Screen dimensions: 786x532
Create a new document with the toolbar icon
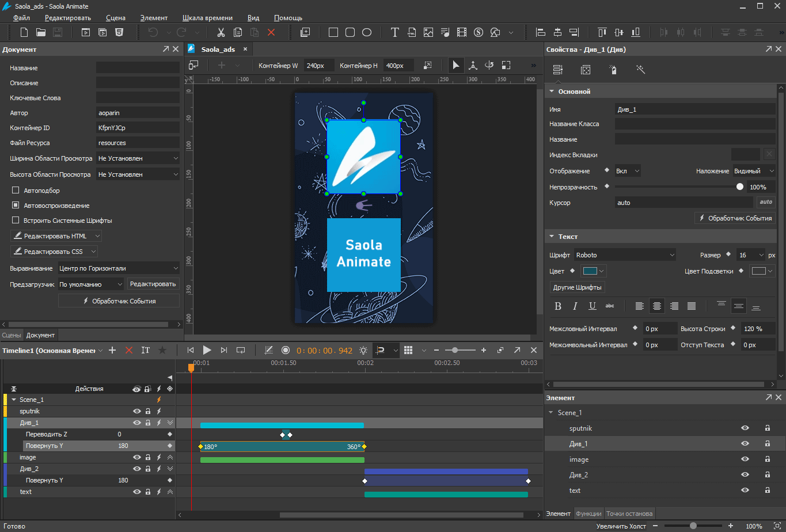point(25,32)
